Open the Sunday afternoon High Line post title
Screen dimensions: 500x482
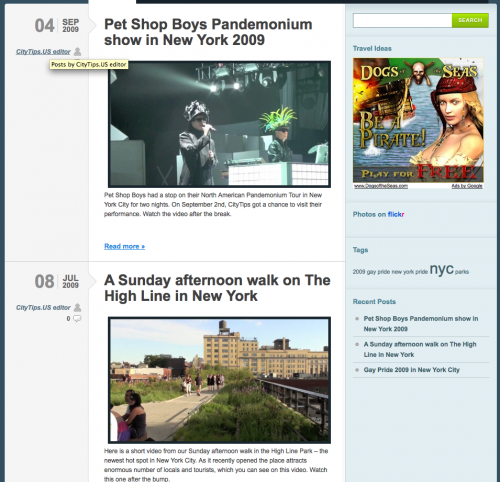217,288
